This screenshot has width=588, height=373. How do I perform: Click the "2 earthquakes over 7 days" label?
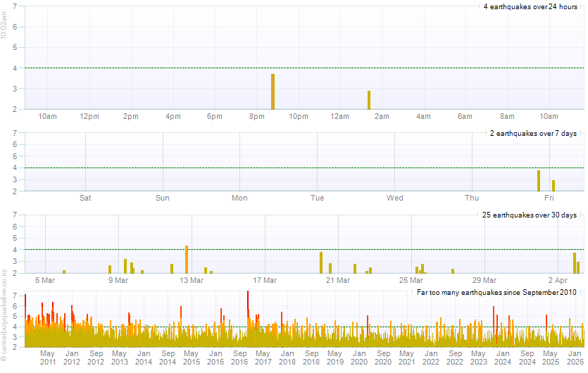click(x=533, y=133)
